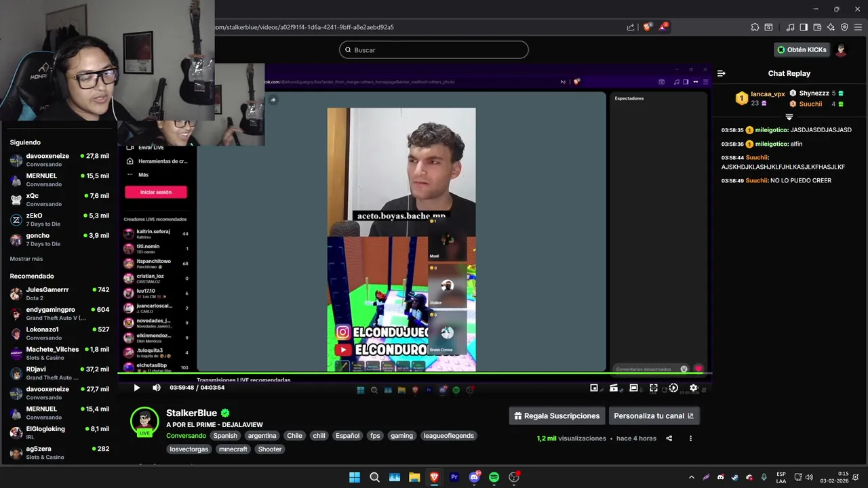
Task: Open Brave VPN shield icon
Action: [x=844, y=27]
